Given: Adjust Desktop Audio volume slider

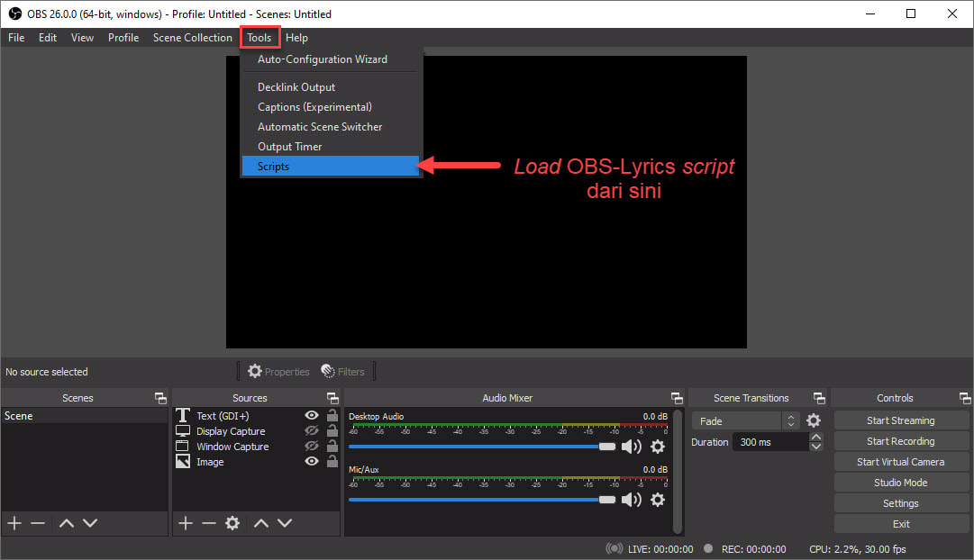Looking at the screenshot, I should click(482, 447).
